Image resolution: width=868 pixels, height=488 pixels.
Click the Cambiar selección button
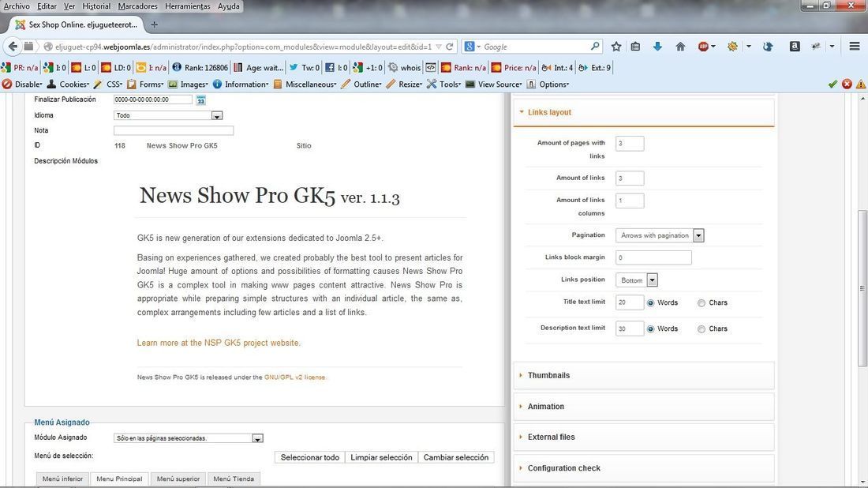tap(456, 457)
